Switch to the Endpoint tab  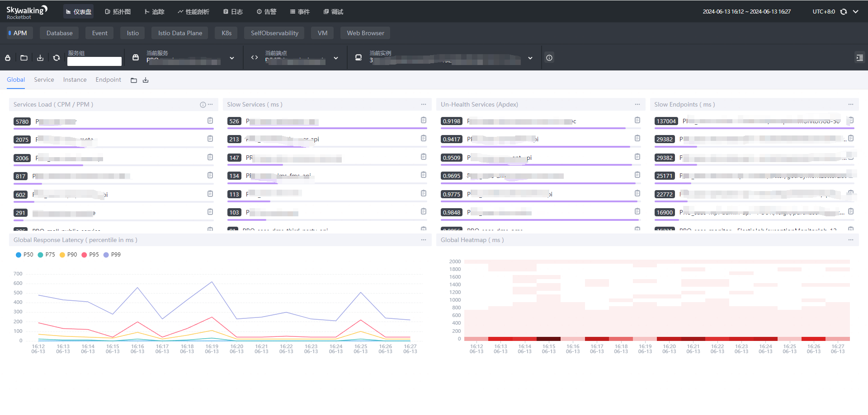pos(108,80)
